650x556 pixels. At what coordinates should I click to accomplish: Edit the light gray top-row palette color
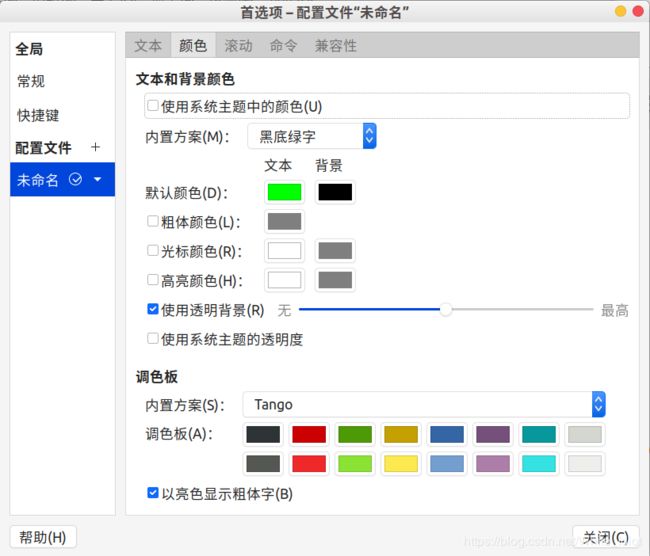(x=585, y=435)
